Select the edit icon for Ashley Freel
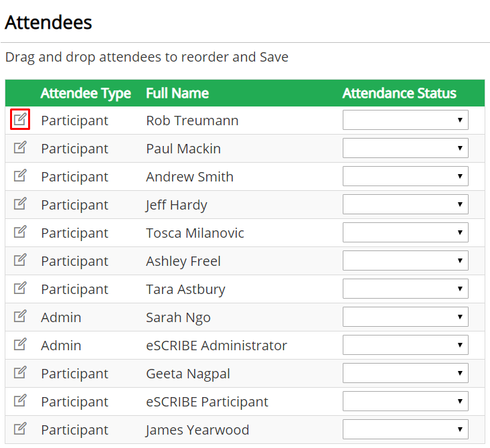This screenshot has width=490, height=448. 20,260
